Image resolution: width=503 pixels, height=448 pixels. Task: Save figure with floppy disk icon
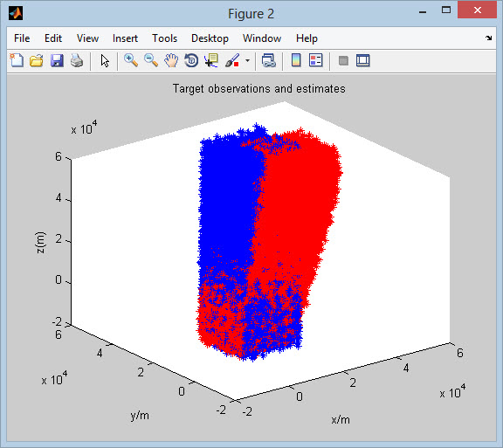57,60
